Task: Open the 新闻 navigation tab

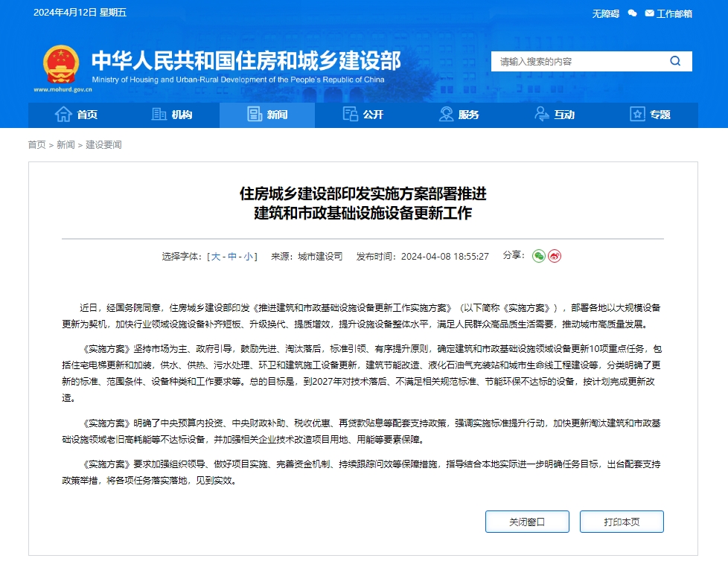Action: (x=267, y=115)
